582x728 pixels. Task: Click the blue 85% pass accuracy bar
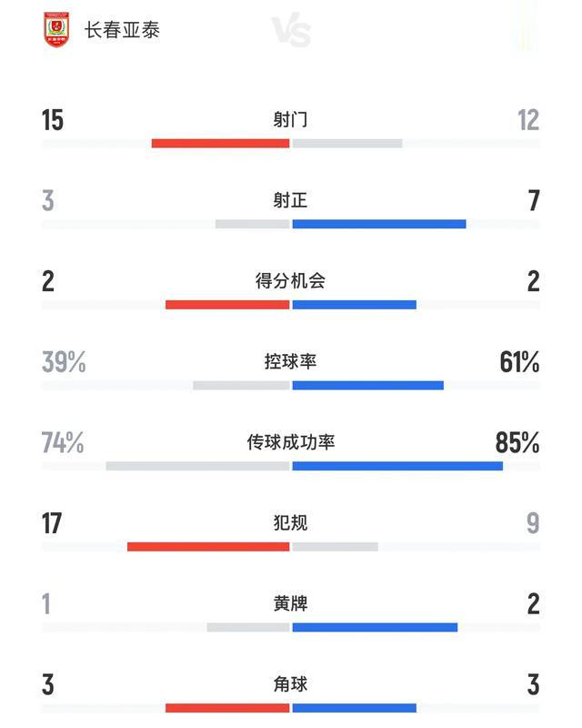397,466
